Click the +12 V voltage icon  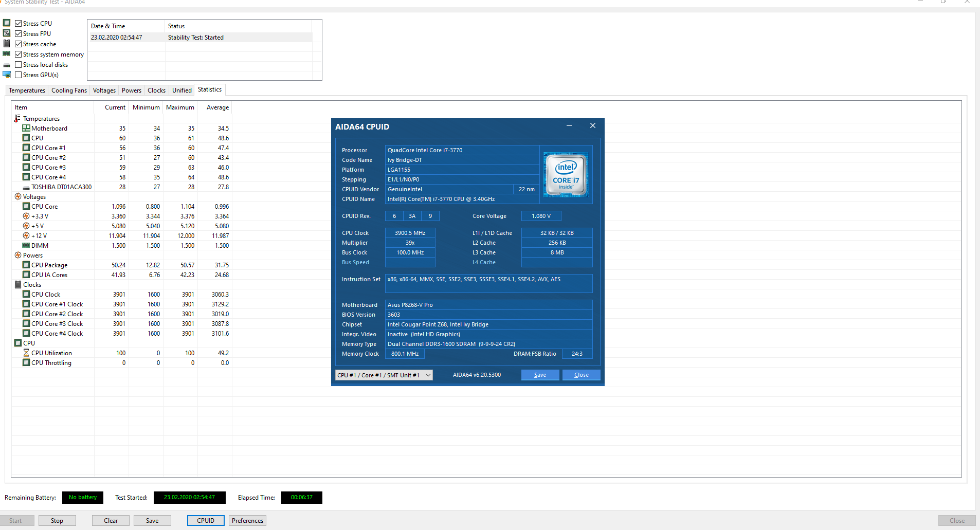click(x=26, y=235)
